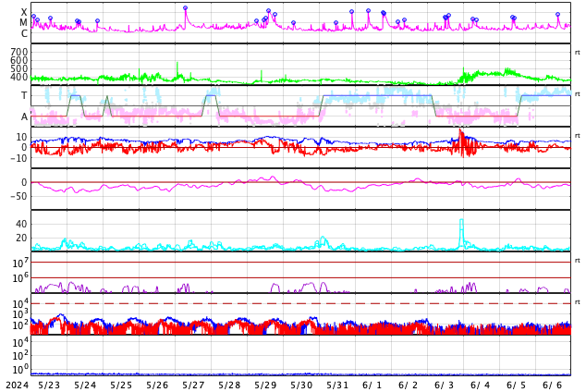
Task: Click the 6/ 4 date label on the time axis
Action: [x=480, y=385]
